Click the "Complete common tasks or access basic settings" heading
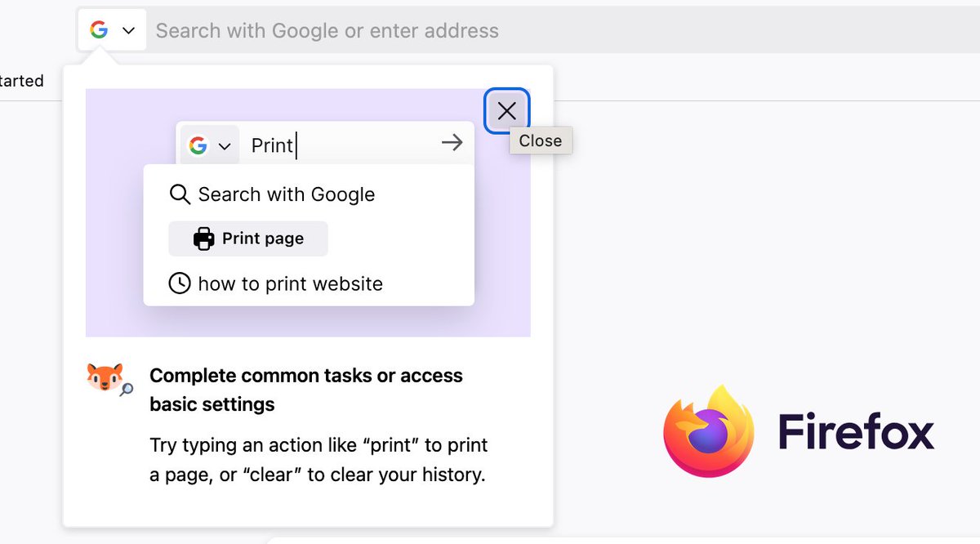Screen dimensions: 980x544 point(306,390)
